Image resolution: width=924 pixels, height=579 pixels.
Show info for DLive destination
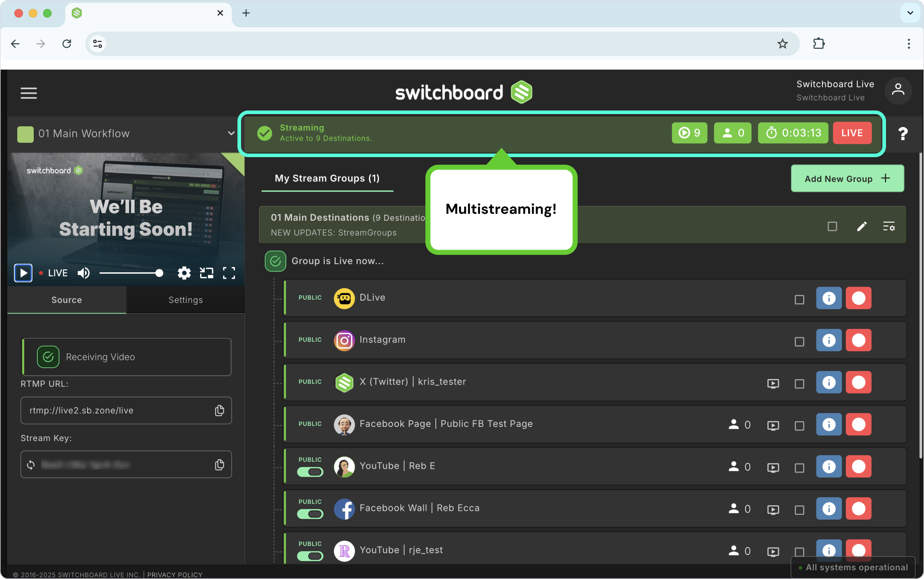tap(829, 298)
